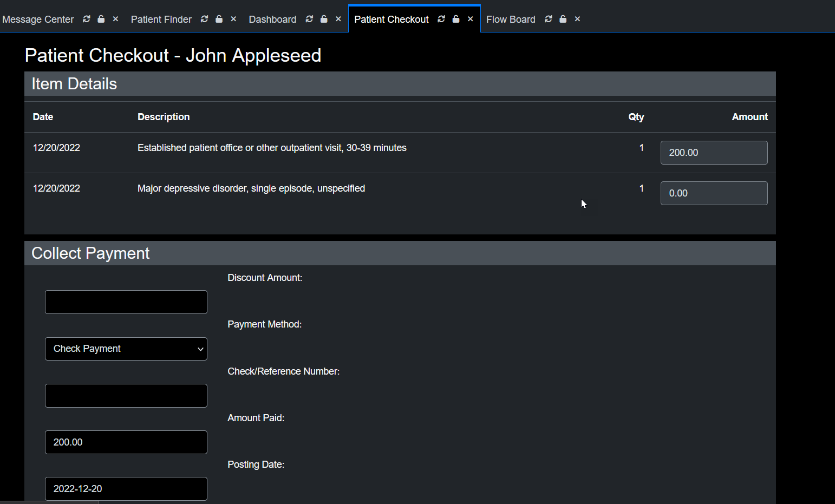This screenshot has width=835, height=504.
Task: Switch to the Message Center tab
Action: point(38,19)
